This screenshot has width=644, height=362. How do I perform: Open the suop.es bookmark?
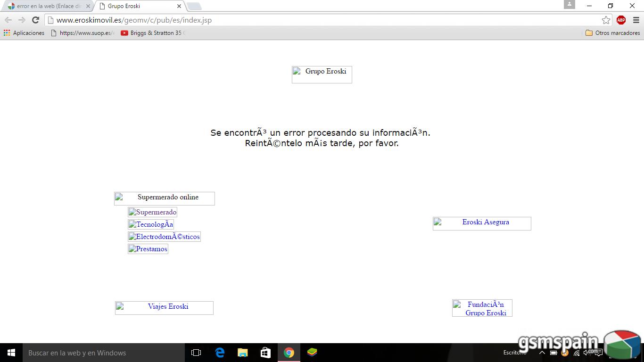pos(82,33)
